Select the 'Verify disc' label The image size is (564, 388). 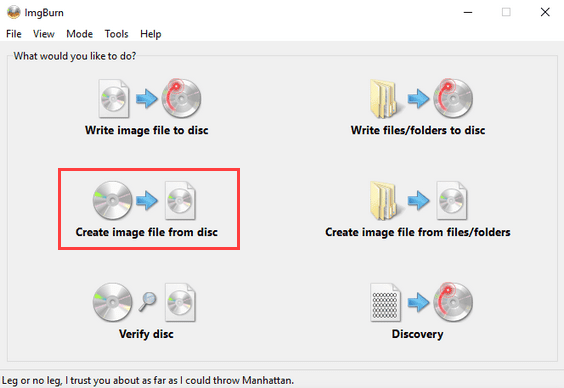146,334
